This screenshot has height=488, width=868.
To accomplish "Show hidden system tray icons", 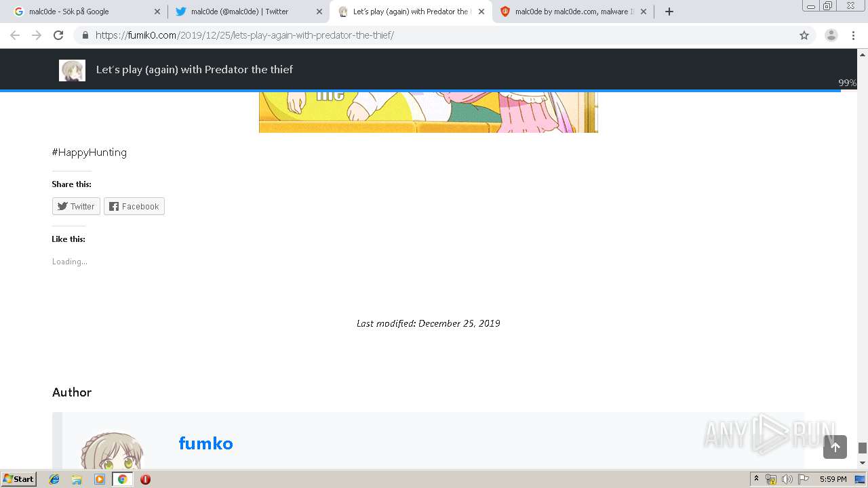I will point(757,479).
